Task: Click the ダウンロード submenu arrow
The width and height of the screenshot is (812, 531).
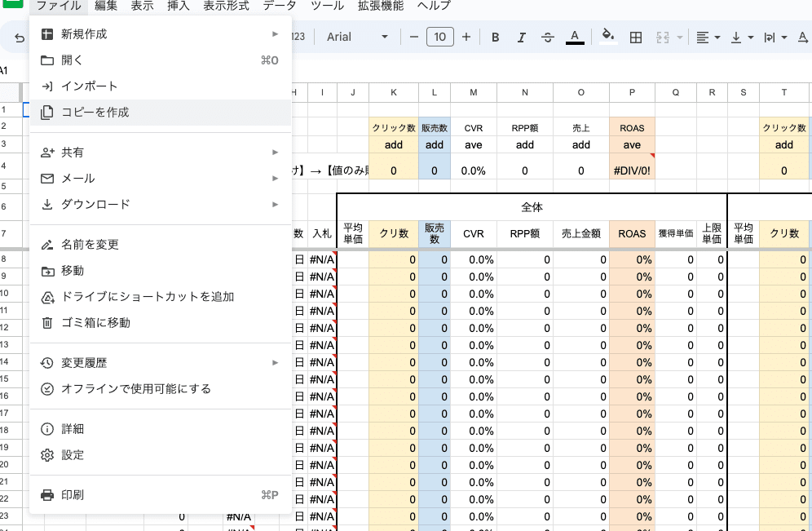Action: click(x=275, y=204)
